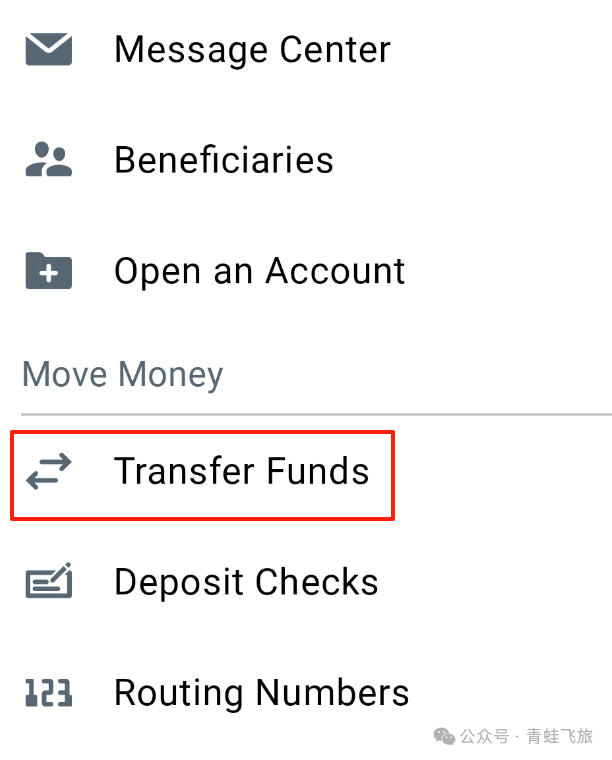Click the Routing Numbers 123 icon
Image resolution: width=612 pixels, height=760 pixels.
point(48,693)
